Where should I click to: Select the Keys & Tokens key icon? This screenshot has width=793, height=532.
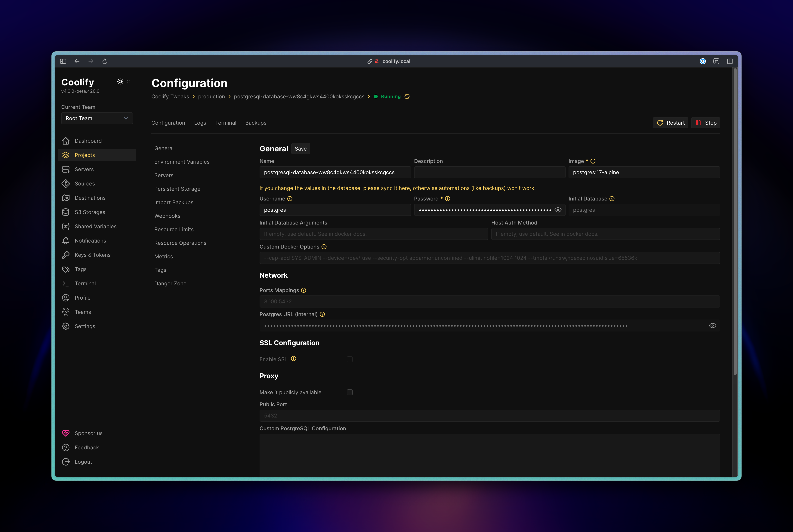(x=66, y=255)
